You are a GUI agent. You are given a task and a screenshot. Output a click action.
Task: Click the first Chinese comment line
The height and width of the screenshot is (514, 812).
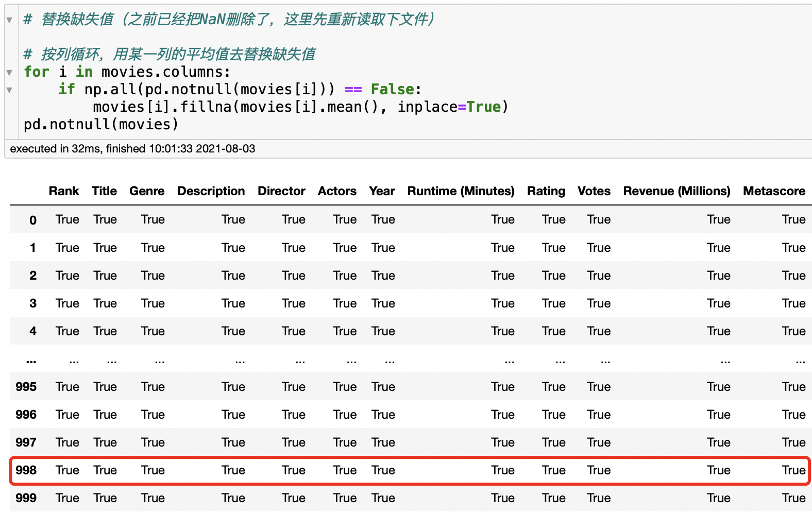pyautogui.click(x=230, y=20)
